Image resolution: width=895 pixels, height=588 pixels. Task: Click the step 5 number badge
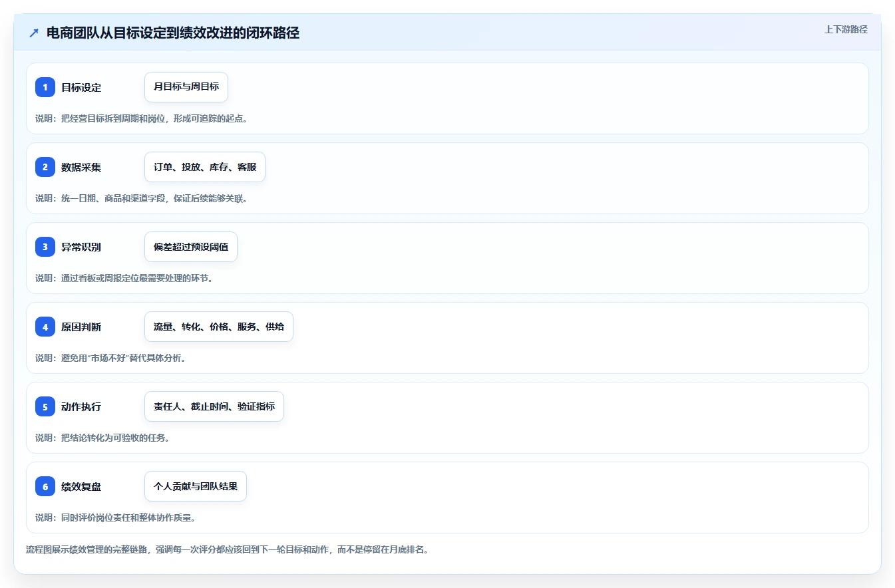click(x=45, y=406)
